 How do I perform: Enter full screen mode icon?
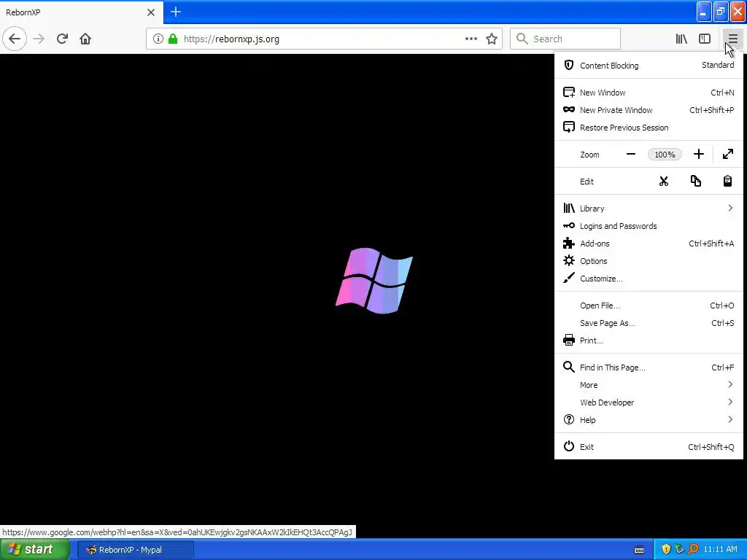pyautogui.click(x=727, y=155)
